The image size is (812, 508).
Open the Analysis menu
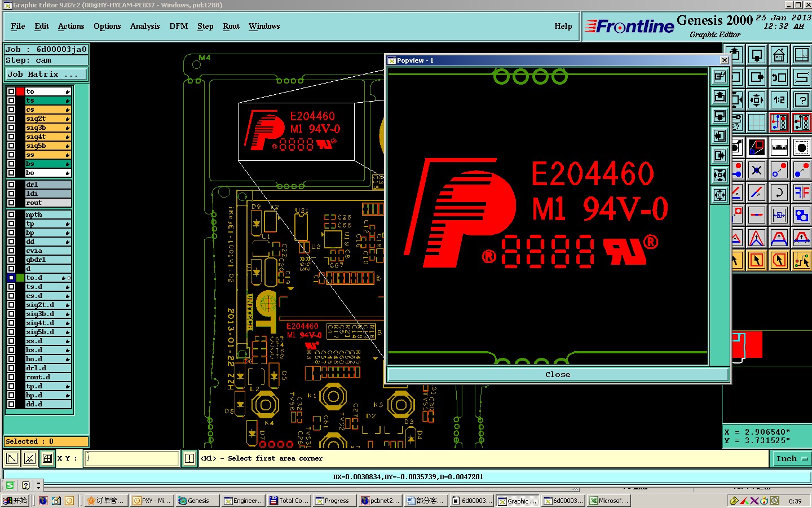145,26
